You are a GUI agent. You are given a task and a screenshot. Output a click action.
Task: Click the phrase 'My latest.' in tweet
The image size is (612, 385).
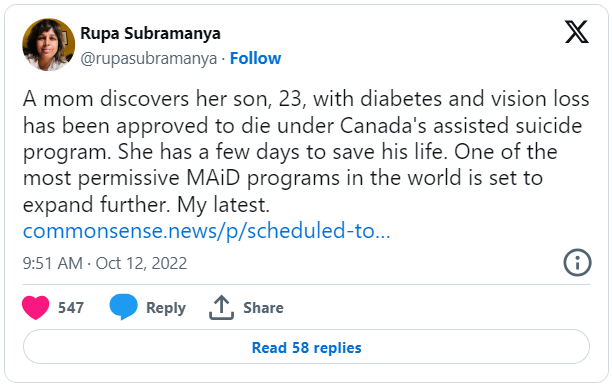pos(223,205)
